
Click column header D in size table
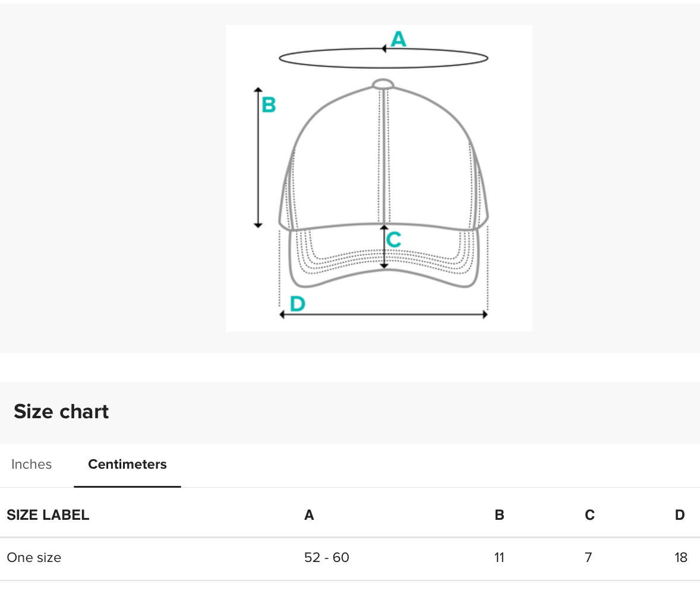point(680,515)
